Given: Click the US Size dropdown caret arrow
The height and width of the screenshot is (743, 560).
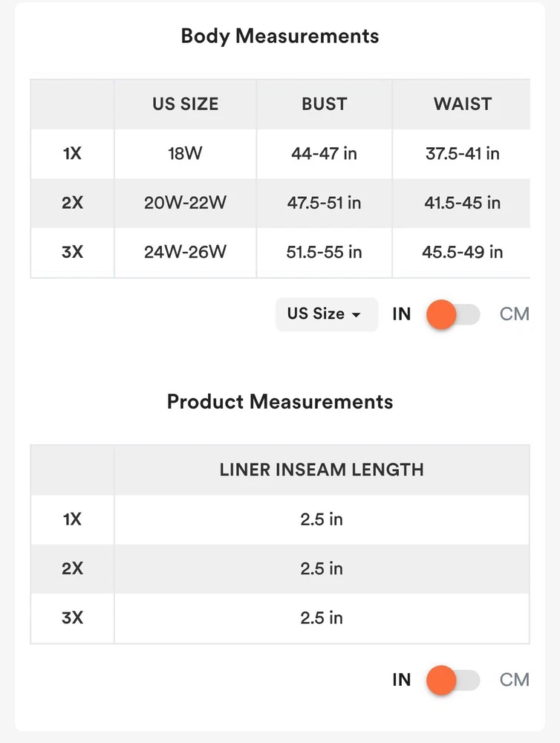Looking at the screenshot, I should (x=356, y=315).
